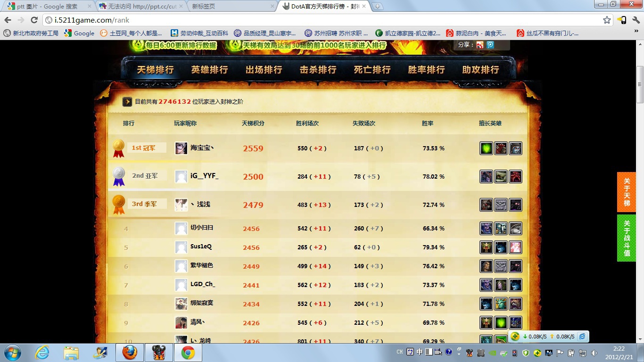Click the avatar photo of player 浅浅
This screenshot has height=362, width=644.
pyautogui.click(x=181, y=205)
